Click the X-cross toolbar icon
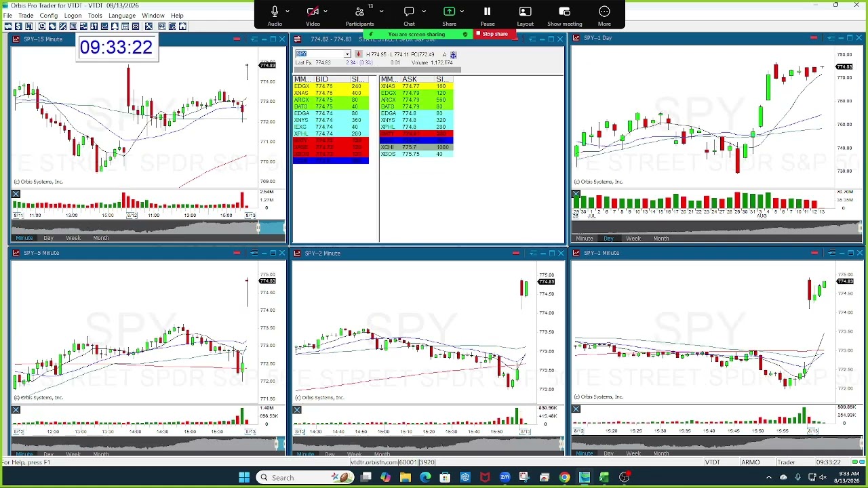 149,26
